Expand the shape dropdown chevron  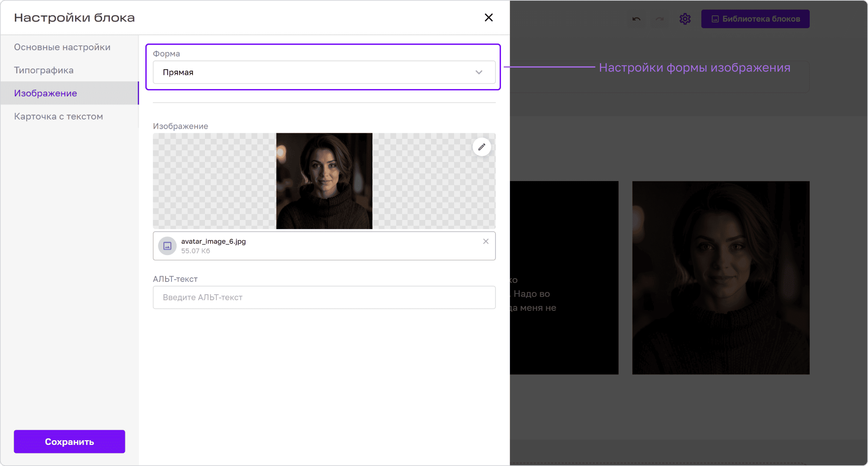[x=479, y=72]
